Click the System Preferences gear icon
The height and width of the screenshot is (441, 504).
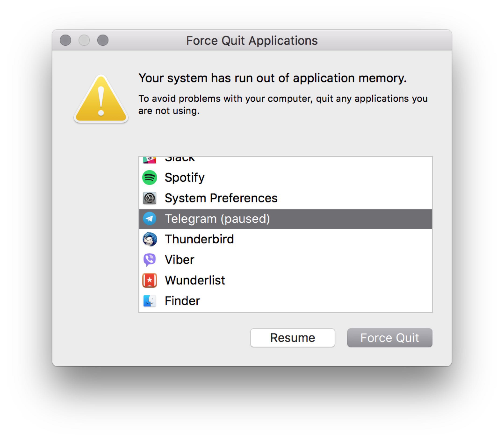click(x=150, y=198)
